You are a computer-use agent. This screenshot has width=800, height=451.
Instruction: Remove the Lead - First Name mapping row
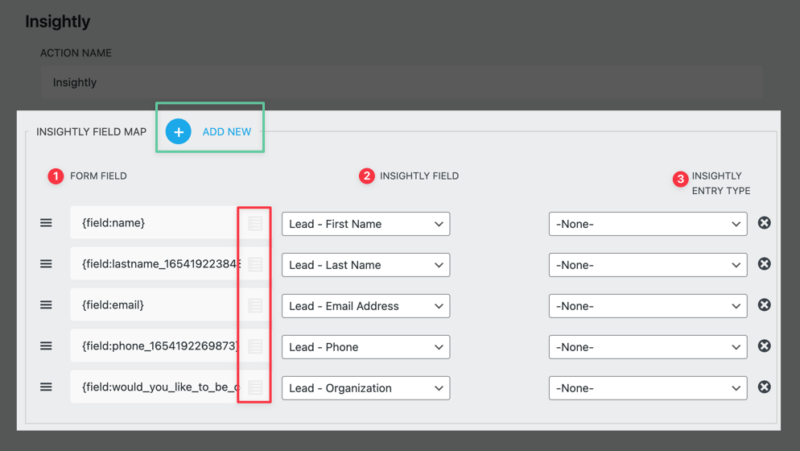point(764,223)
